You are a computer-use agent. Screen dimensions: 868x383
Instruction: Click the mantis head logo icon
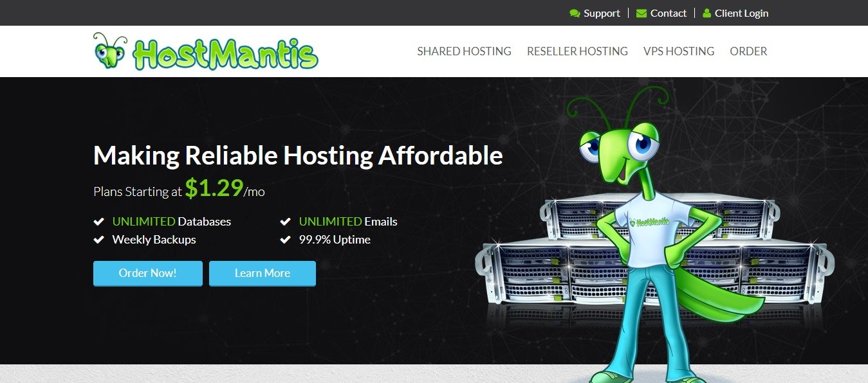click(x=109, y=51)
